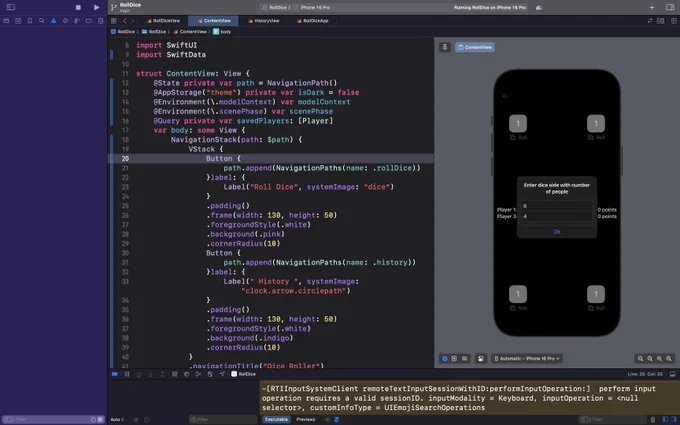
Task: Go back in editor history
Action: tap(124, 21)
